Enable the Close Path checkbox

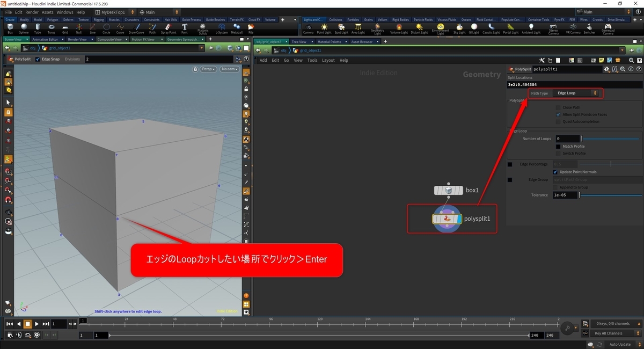click(x=558, y=107)
